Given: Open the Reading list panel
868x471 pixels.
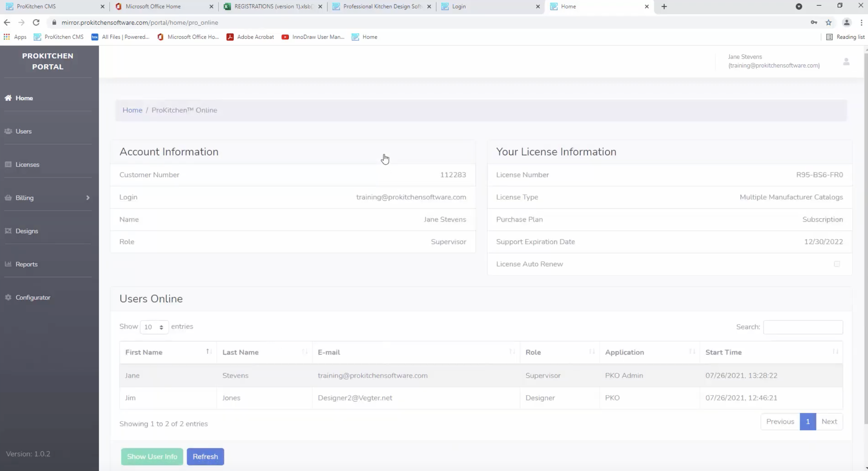Looking at the screenshot, I should (x=846, y=37).
